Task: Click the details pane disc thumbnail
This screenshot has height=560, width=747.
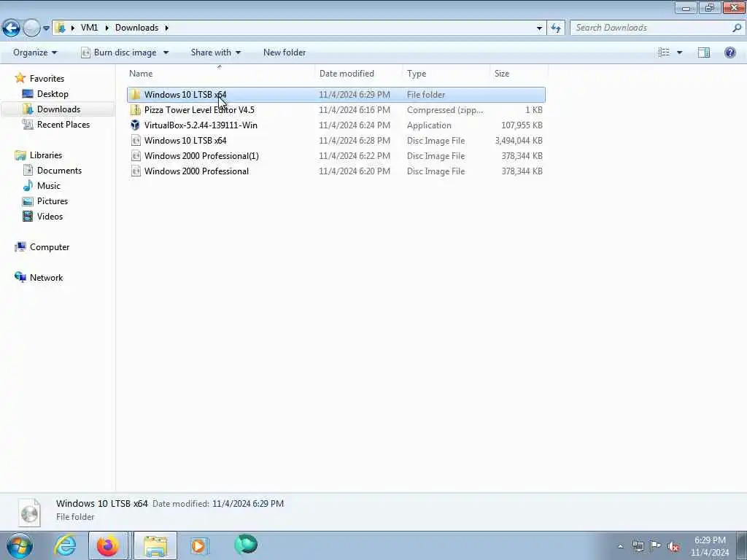Action: (29, 513)
